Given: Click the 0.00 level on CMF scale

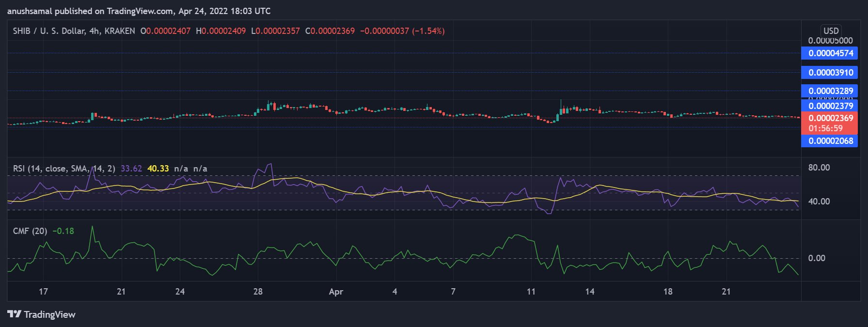Looking at the screenshot, I should [817, 258].
